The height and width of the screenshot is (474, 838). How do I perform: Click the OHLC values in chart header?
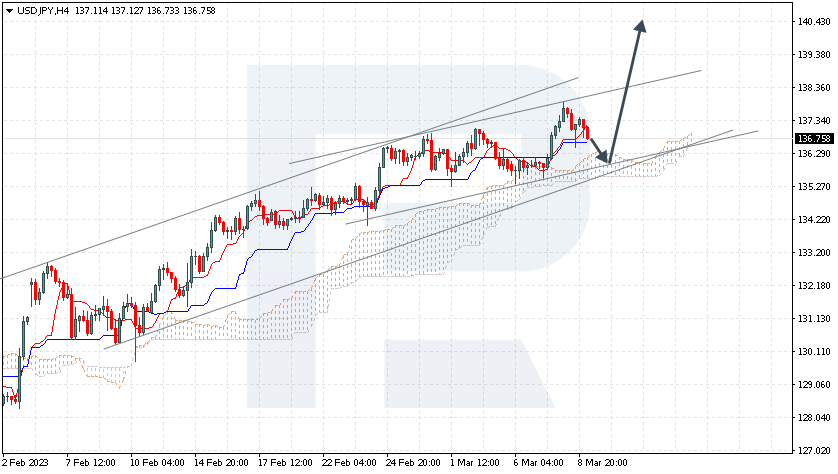click(145, 11)
